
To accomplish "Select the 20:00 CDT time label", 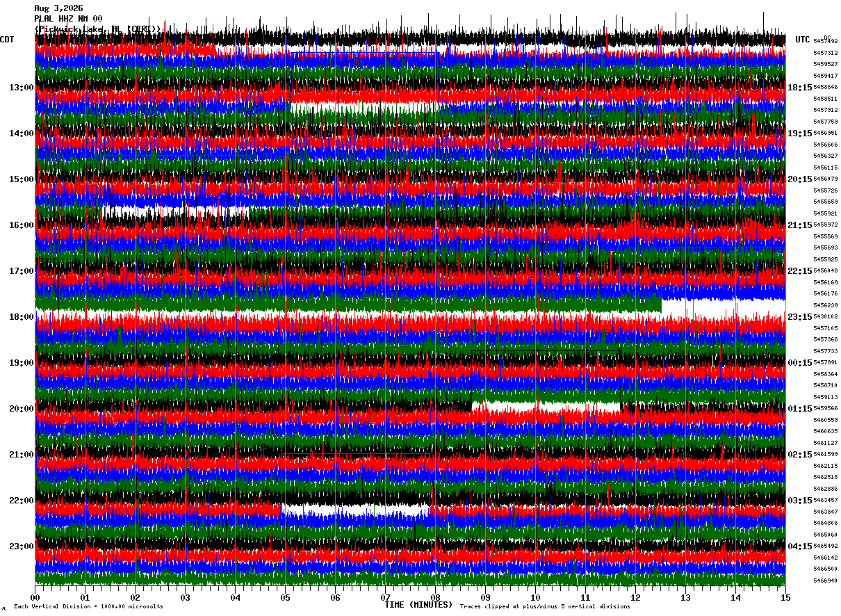I will click(21, 409).
